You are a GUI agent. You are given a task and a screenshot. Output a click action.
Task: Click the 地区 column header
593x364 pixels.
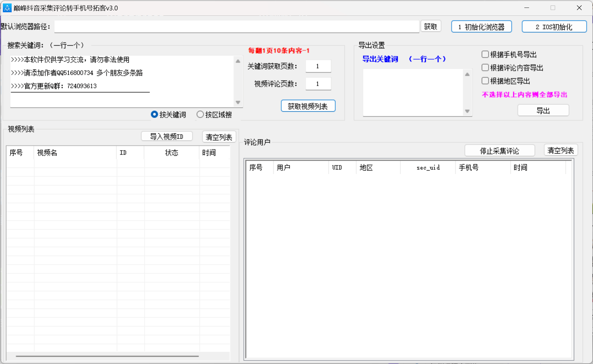[378, 168]
